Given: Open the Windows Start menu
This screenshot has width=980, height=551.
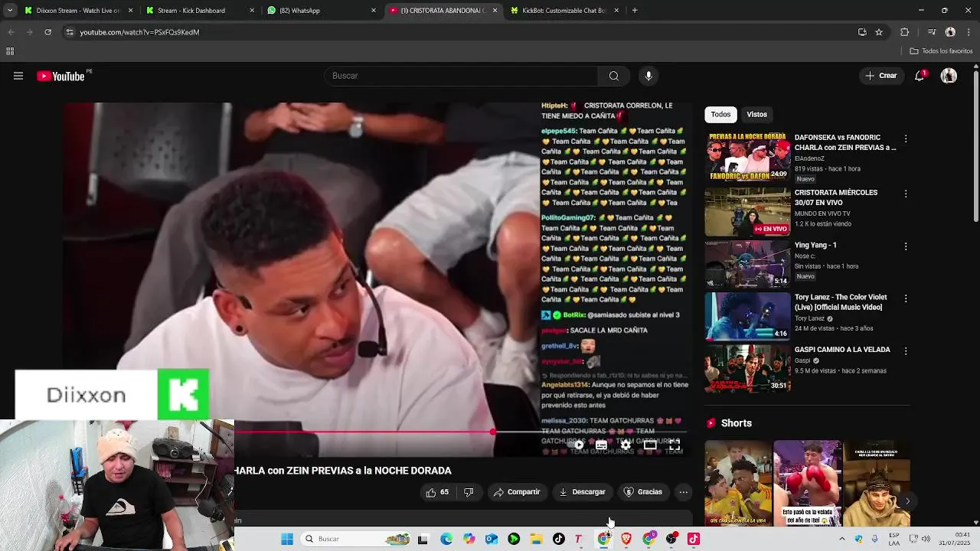Looking at the screenshot, I should [287, 539].
